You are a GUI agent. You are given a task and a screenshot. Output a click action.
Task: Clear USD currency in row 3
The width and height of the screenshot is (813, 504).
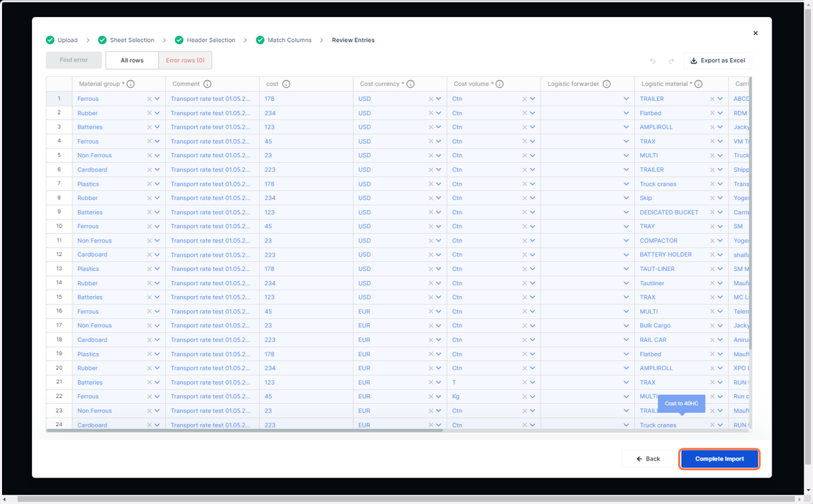(430, 127)
